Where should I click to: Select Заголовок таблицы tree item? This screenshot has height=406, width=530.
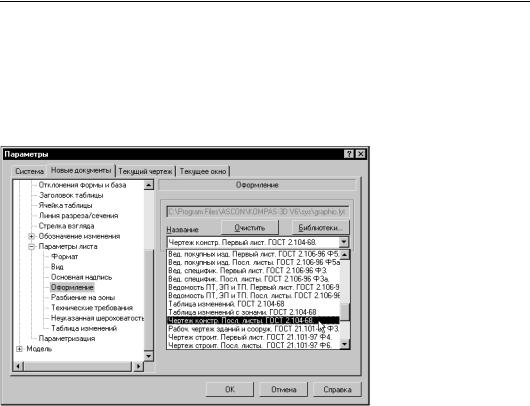tap(71, 195)
